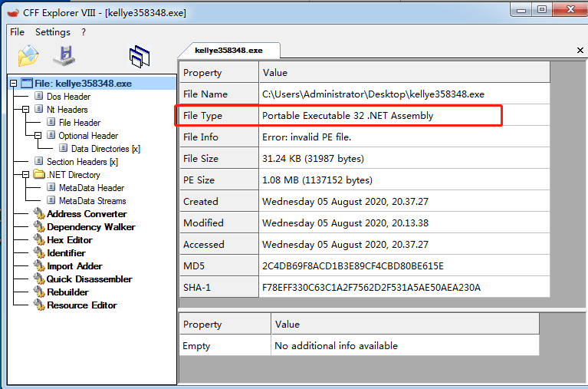Click the upper Property column header
The height and width of the screenshot is (389, 588).
pos(219,72)
